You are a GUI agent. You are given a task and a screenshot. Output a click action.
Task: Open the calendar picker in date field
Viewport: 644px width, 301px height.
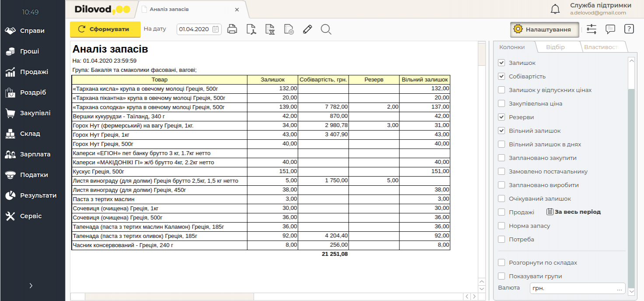pyautogui.click(x=216, y=29)
